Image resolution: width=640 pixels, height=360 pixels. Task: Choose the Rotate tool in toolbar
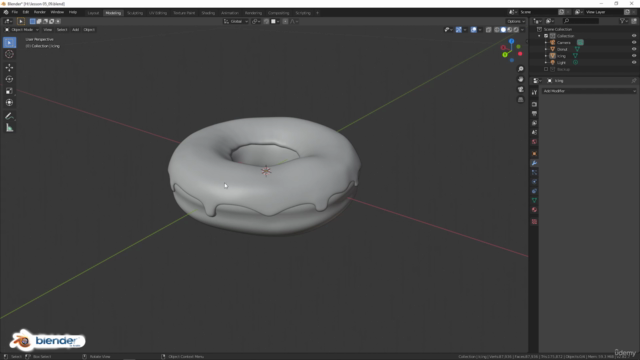(x=9, y=79)
